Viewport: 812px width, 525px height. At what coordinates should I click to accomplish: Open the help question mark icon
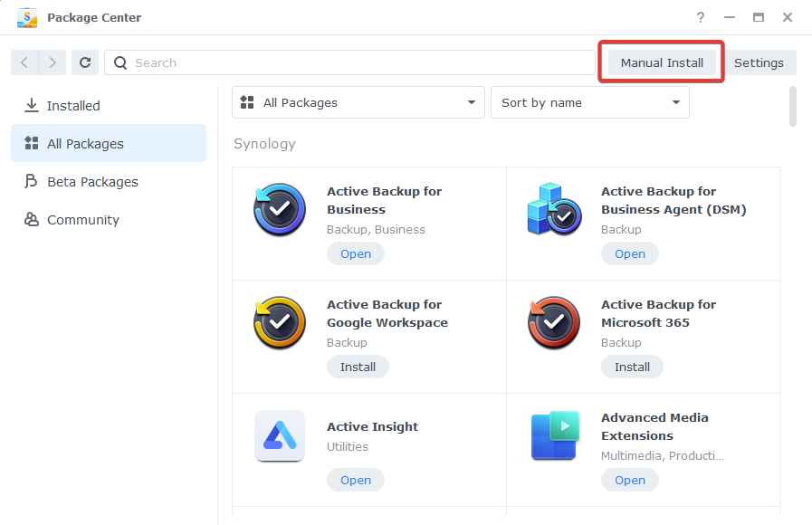pos(700,17)
